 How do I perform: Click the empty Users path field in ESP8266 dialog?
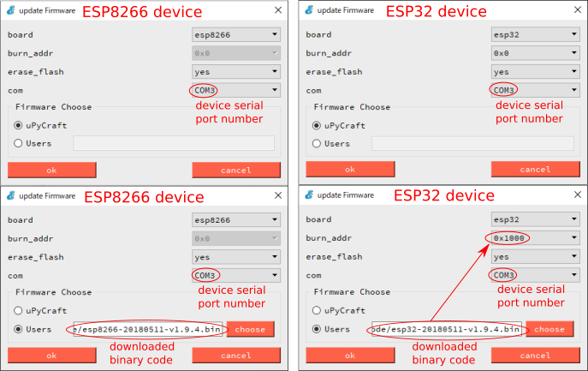[174, 143]
